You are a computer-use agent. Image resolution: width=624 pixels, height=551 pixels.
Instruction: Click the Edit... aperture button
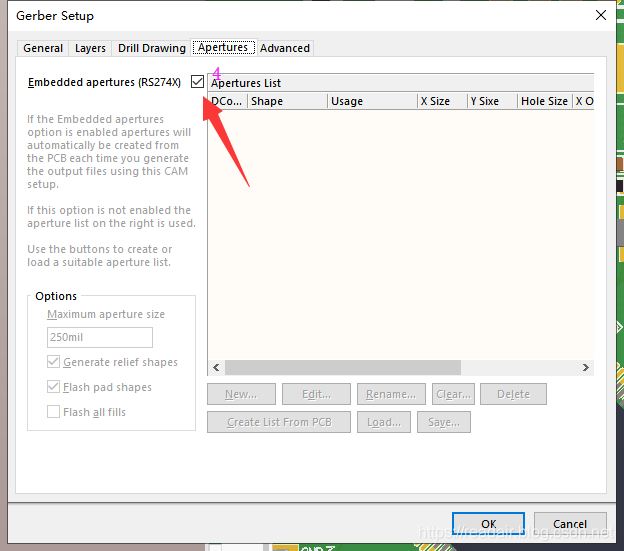coord(316,394)
